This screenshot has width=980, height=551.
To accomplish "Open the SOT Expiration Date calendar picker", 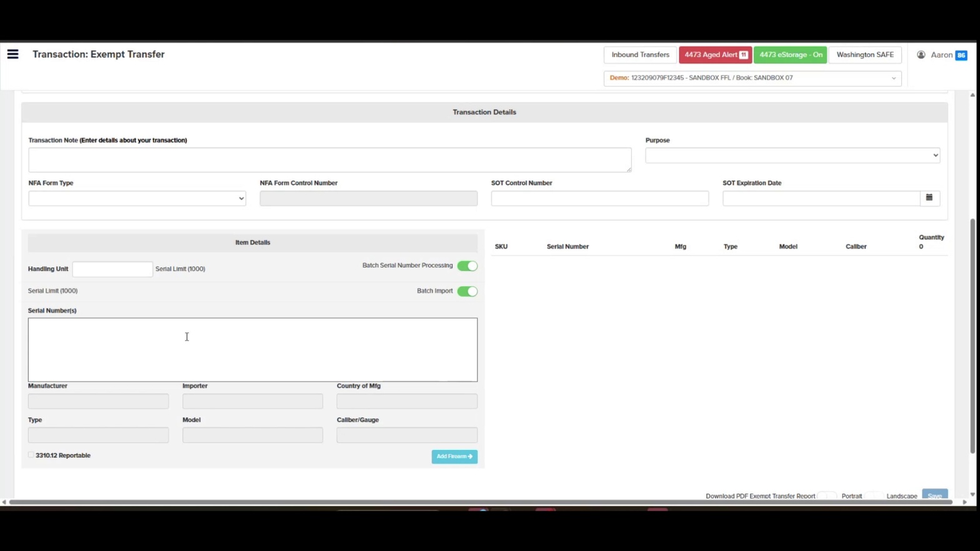I will point(929,198).
